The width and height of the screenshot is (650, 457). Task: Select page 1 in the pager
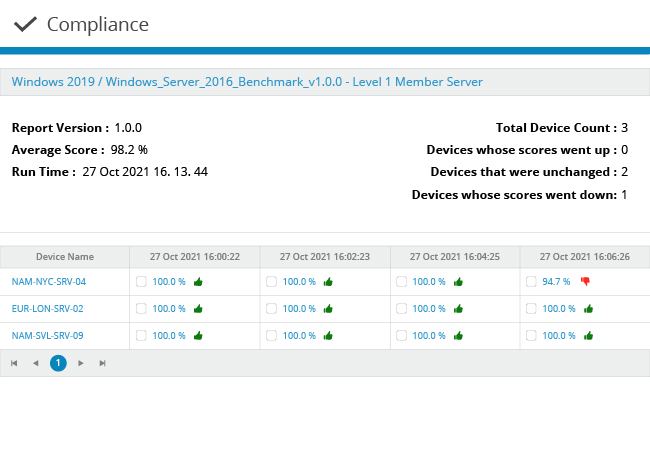click(58, 363)
